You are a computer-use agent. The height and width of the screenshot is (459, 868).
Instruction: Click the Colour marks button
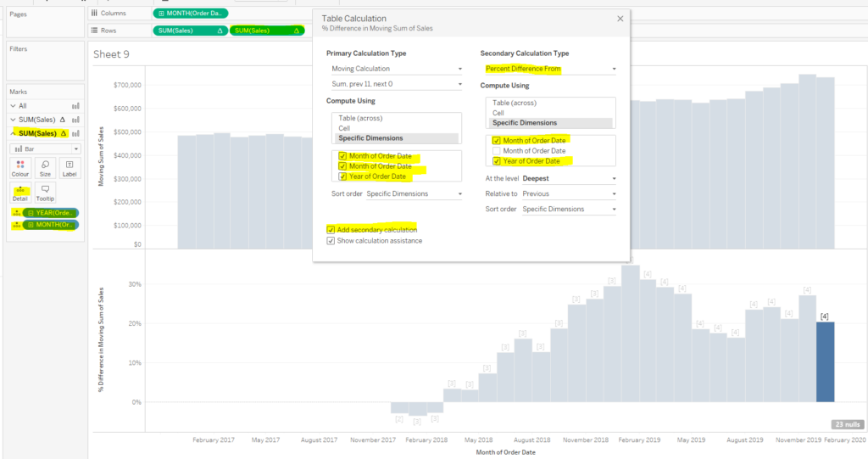click(x=20, y=167)
